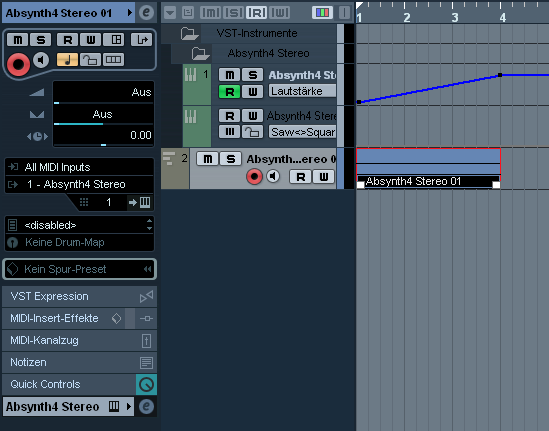
Task: Toggle global Solo button in track list header
Action: 234,13
